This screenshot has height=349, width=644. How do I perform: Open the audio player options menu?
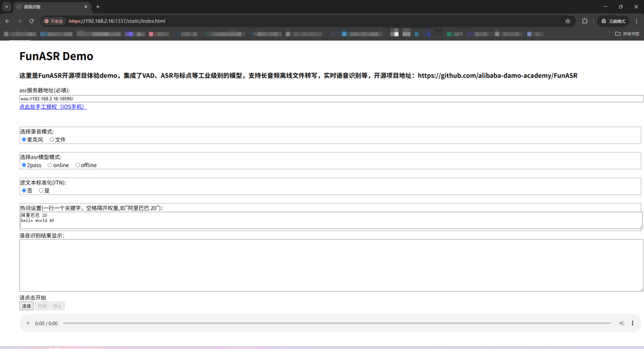click(633, 323)
